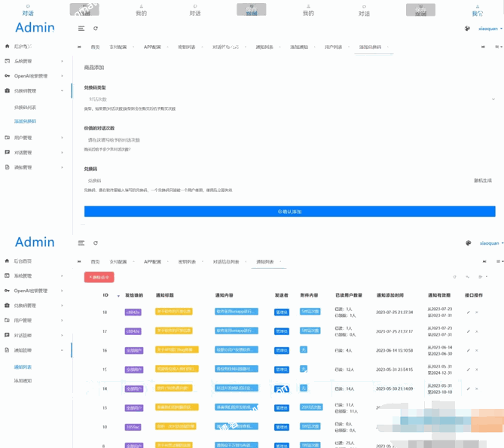
Task: Click the edit pencil for notification ID 18
Action: pyautogui.click(x=468, y=311)
